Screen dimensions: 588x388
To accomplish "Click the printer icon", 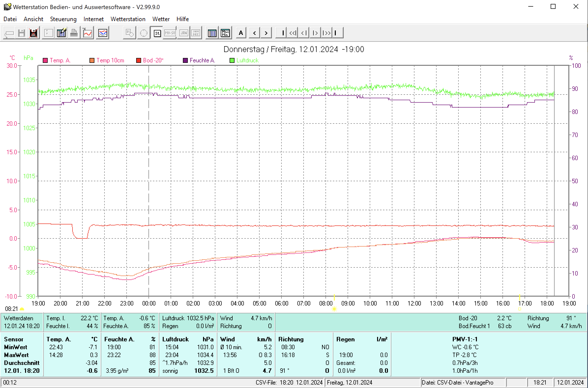I will click(74, 33).
